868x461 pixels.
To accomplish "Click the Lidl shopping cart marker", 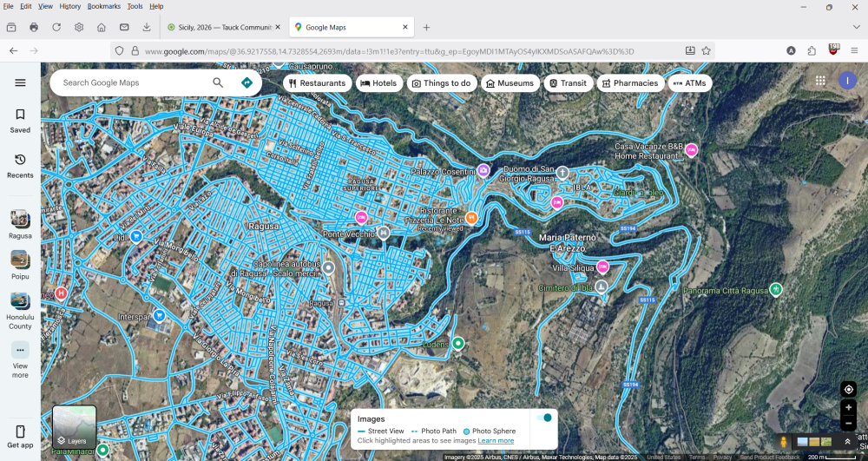I will [136, 237].
